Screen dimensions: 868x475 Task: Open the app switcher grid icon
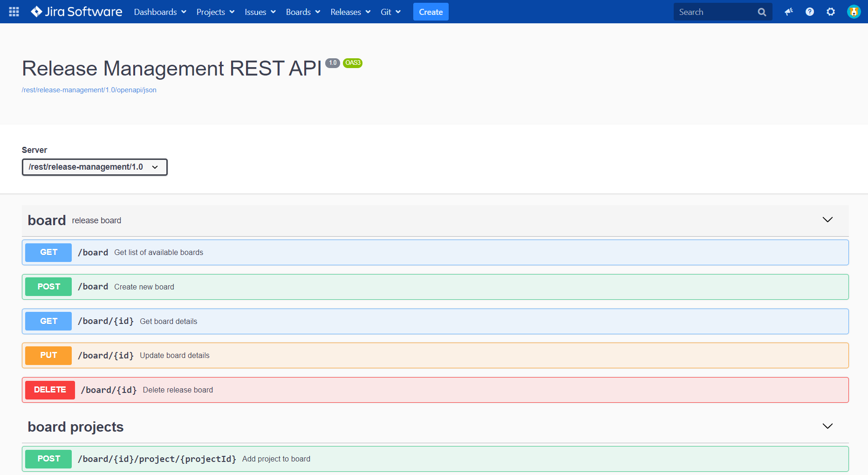pos(14,12)
